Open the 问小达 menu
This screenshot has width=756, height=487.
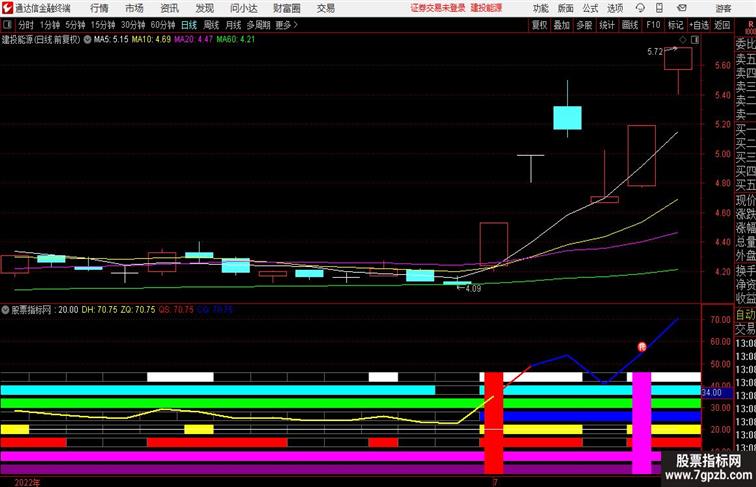coord(243,8)
